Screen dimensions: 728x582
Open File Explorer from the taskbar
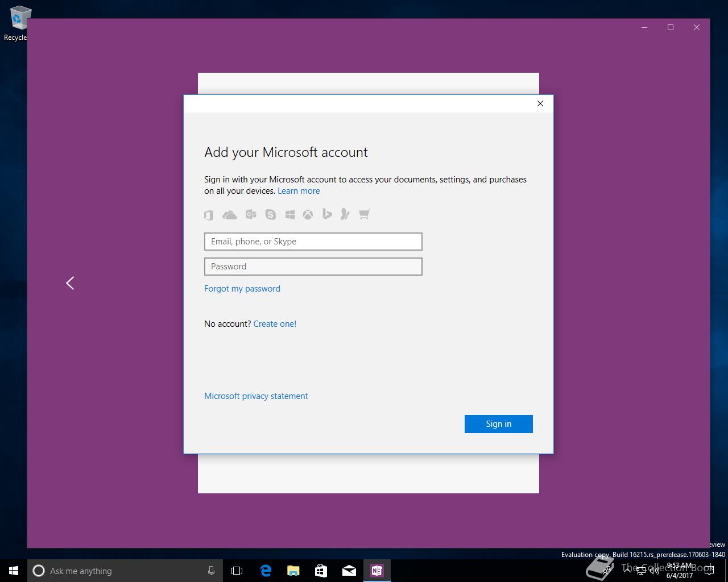293,571
